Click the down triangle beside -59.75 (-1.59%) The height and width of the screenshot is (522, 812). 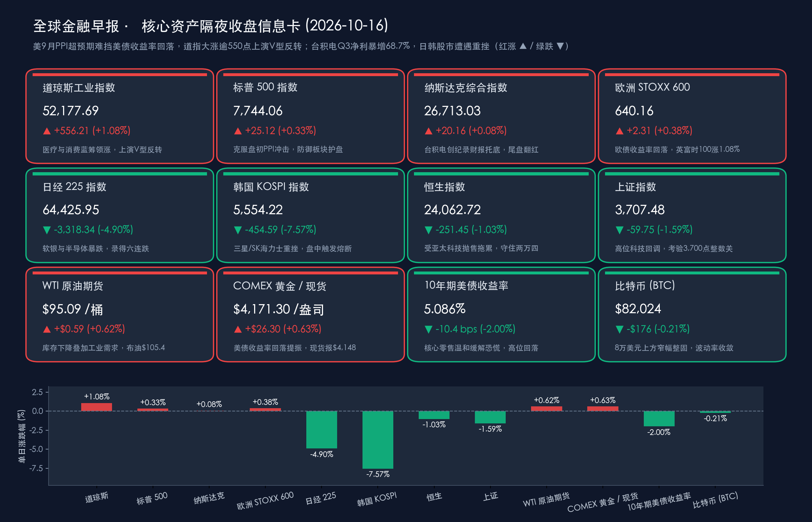620,230
